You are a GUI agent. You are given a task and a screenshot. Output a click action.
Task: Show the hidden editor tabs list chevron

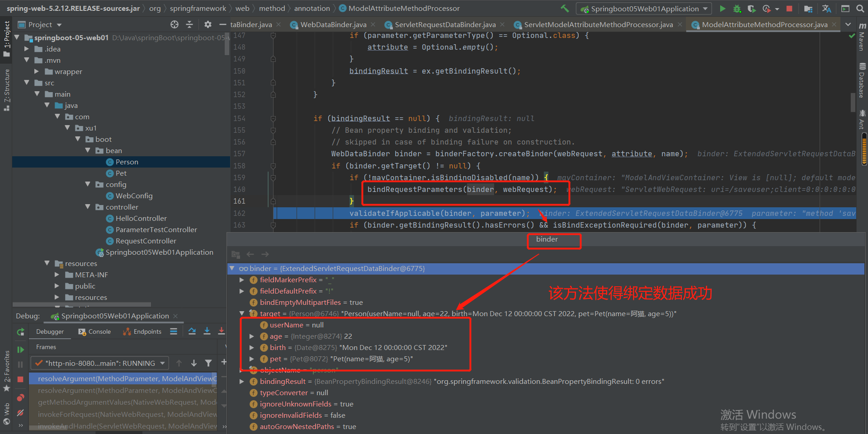pyautogui.click(x=848, y=24)
